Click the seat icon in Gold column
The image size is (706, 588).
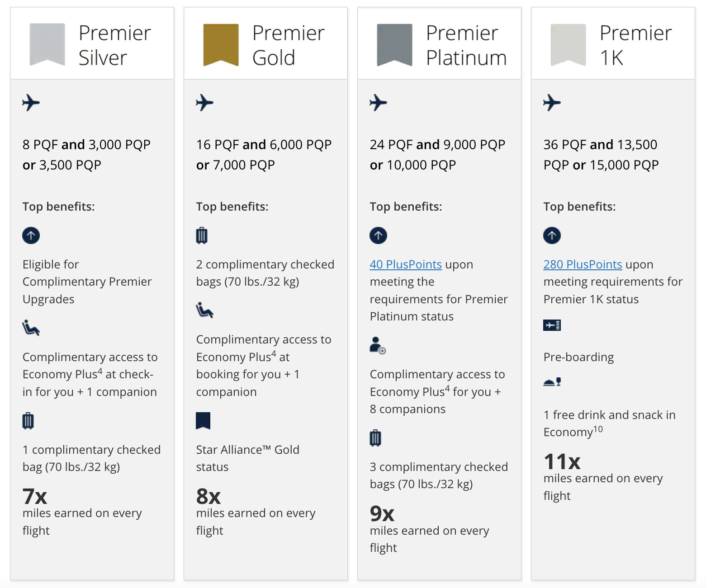pyautogui.click(x=204, y=310)
